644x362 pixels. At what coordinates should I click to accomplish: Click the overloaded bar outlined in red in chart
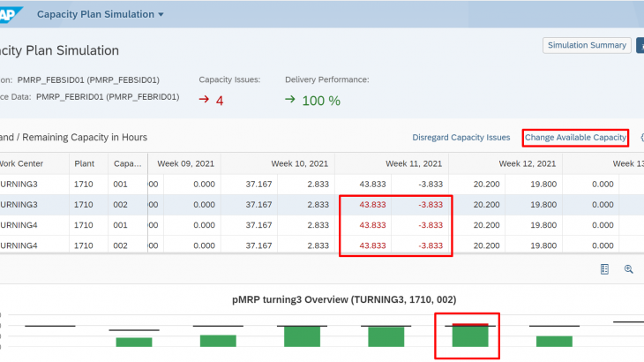click(x=470, y=336)
